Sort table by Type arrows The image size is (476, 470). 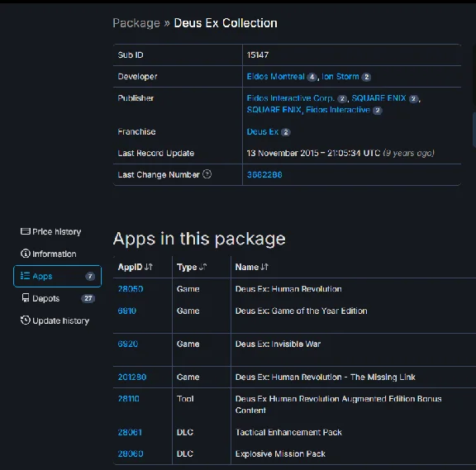[x=202, y=267]
